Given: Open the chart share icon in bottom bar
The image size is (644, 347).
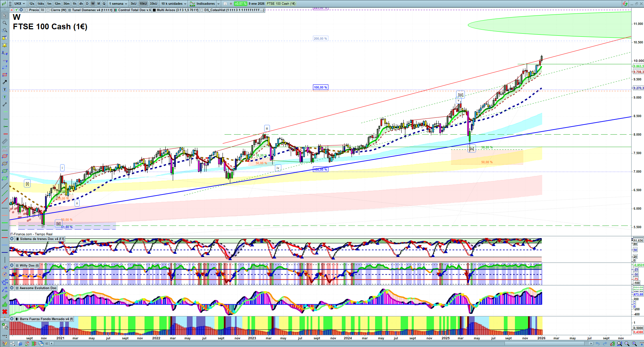Looking at the screenshot, I should pyautogui.click(x=12, y=344).
